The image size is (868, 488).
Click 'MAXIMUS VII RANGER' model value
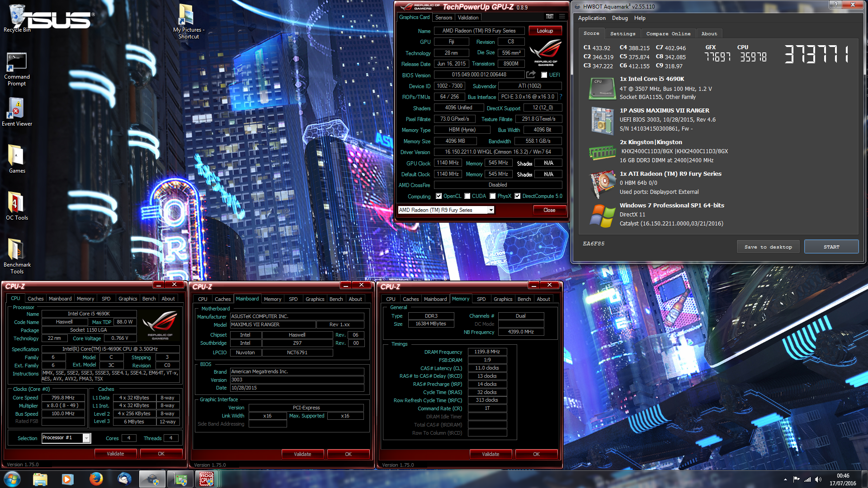273,324
